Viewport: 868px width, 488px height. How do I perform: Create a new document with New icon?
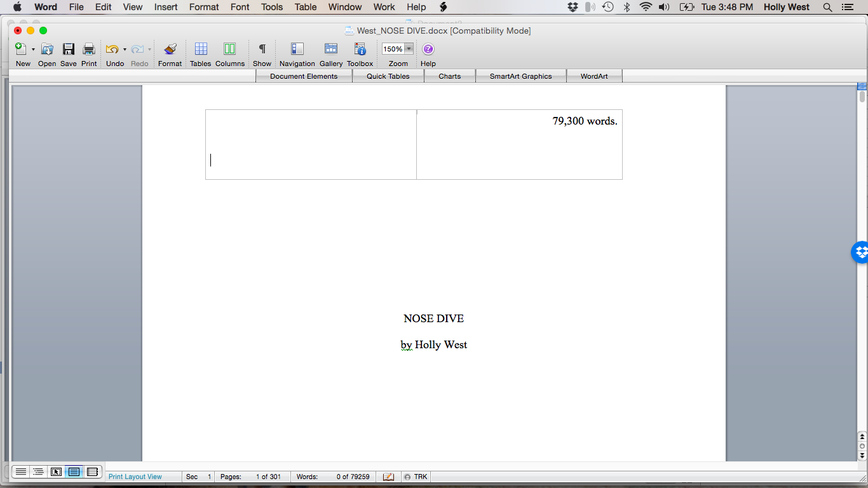tap(21, 49)
